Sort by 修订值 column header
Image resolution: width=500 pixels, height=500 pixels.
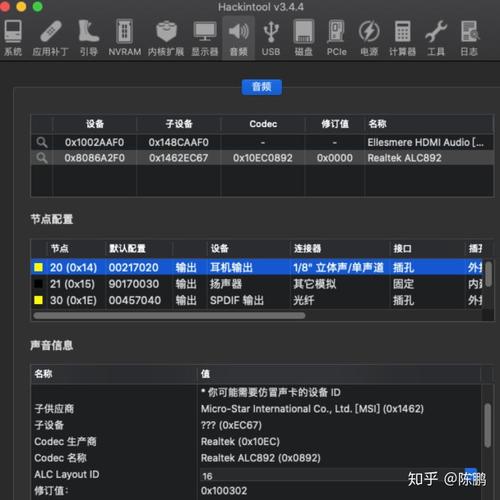335,124
